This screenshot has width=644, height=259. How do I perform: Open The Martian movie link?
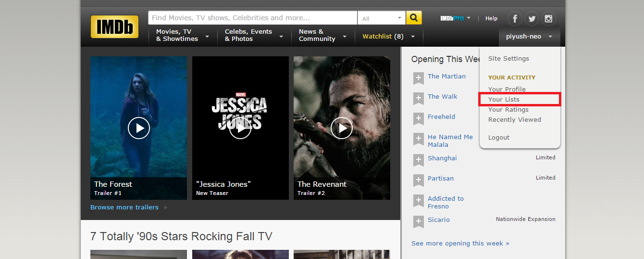[x=446, y=77]
